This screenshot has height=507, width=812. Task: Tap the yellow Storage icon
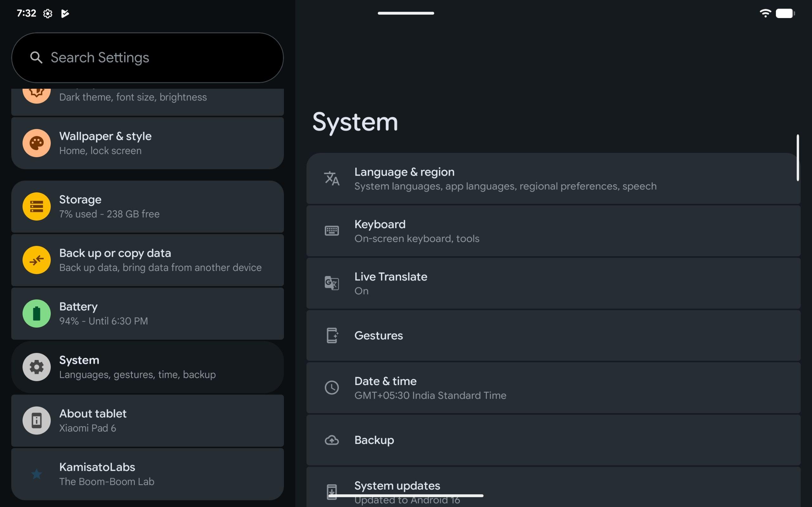[x=36, y=207]
